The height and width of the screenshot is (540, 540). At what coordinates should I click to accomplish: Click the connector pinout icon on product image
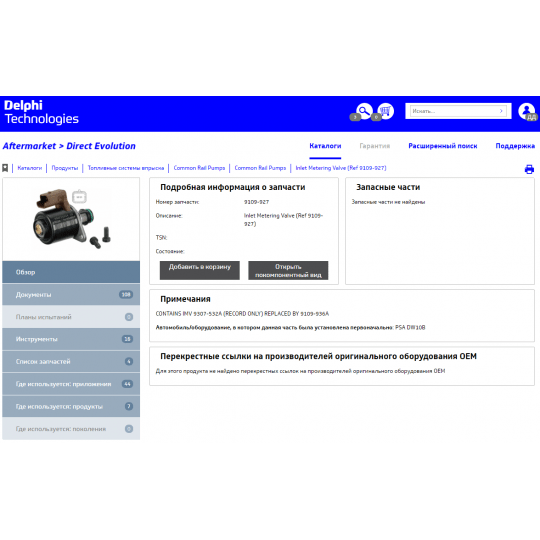pos(79,197)
